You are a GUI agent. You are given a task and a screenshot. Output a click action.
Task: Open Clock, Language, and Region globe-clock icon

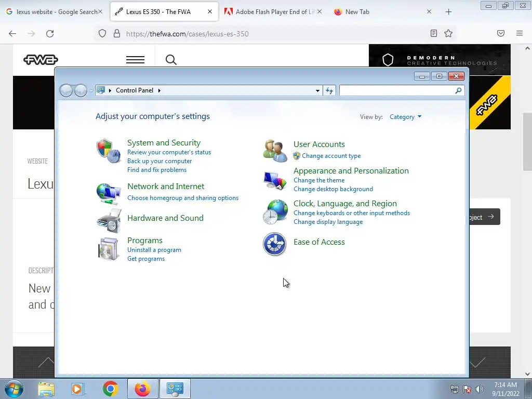click(275, 212)
